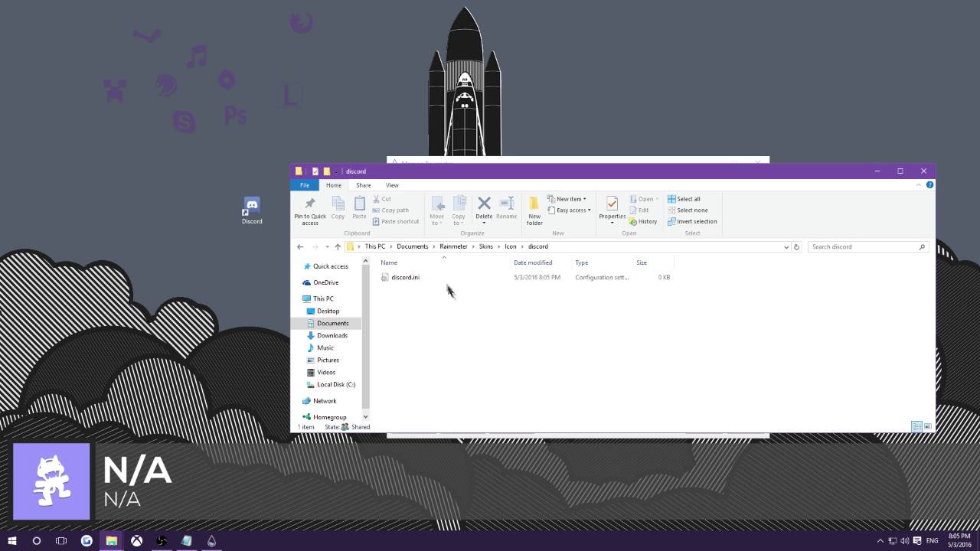Click navigation pane scroll down arrow

coord(365,417)
